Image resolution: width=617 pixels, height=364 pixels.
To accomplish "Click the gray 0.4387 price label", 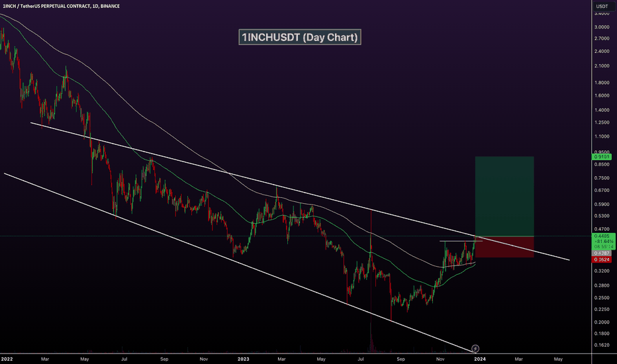I will [x=602, y=253].
